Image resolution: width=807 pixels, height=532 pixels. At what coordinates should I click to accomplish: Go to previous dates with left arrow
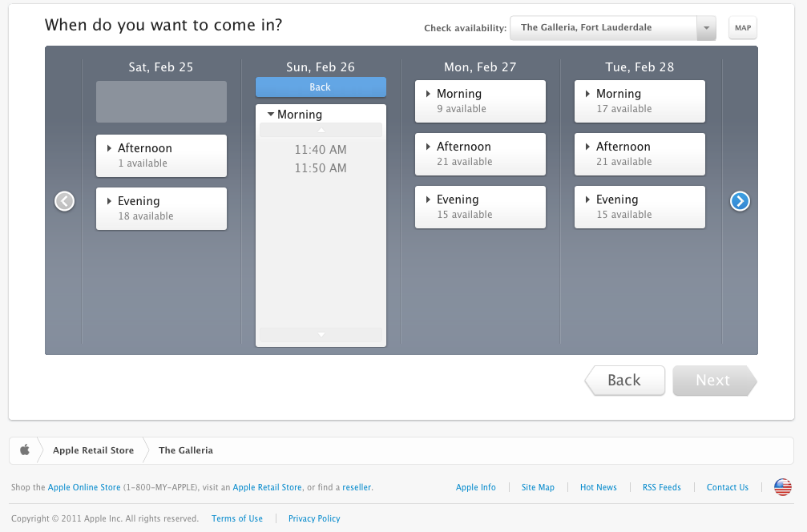[x=64, y=201]
